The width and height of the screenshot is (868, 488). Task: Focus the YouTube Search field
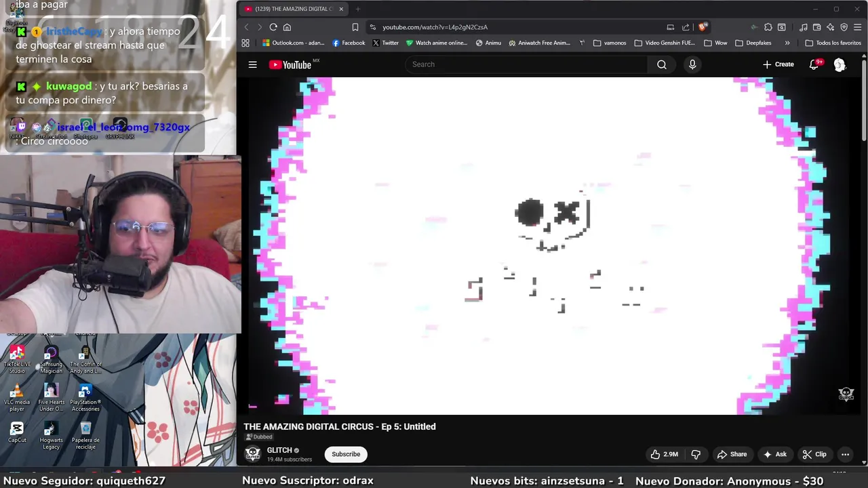pos(526,64)
